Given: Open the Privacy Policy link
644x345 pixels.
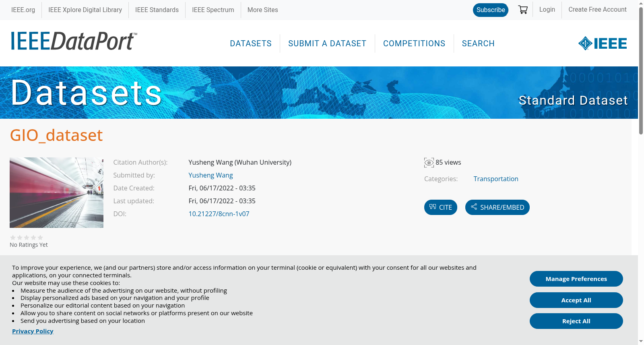Looking at the screenshot, I should [33, 331].
